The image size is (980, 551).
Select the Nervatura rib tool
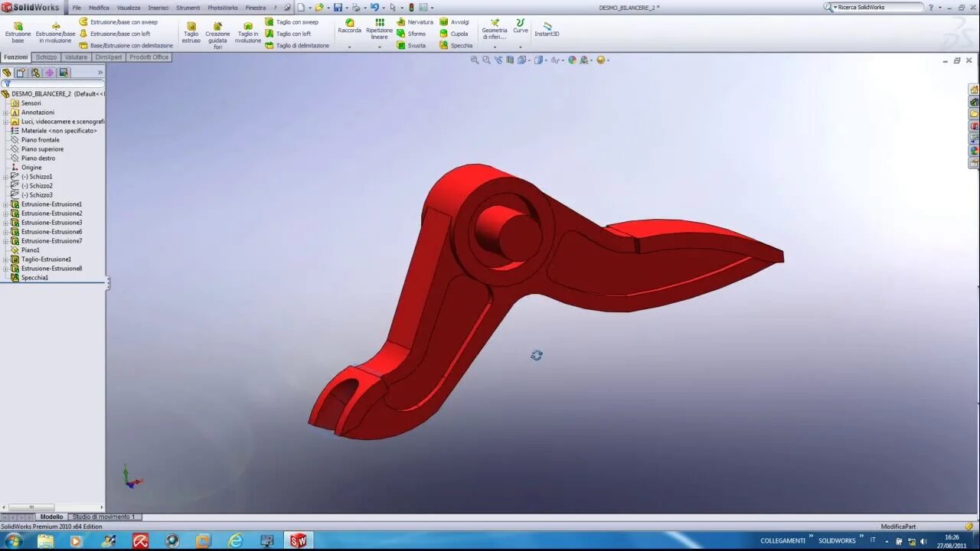[415, 22]
